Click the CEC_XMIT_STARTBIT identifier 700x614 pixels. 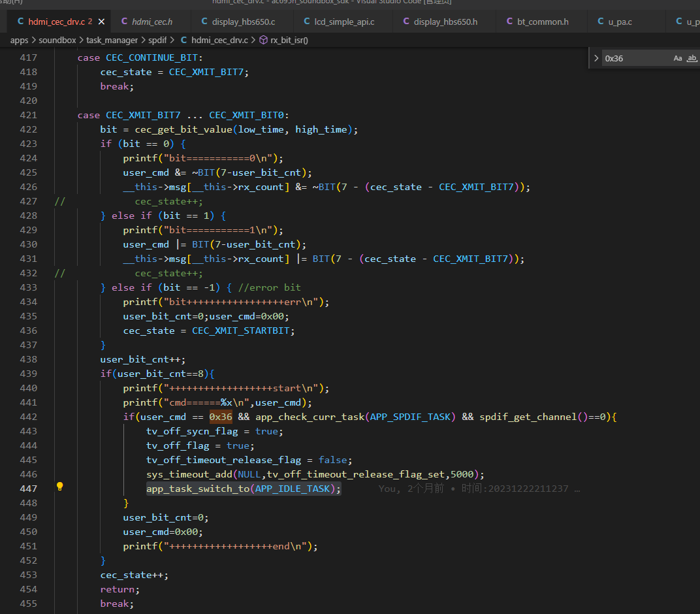pyautogui.click(x=240, y=331)
